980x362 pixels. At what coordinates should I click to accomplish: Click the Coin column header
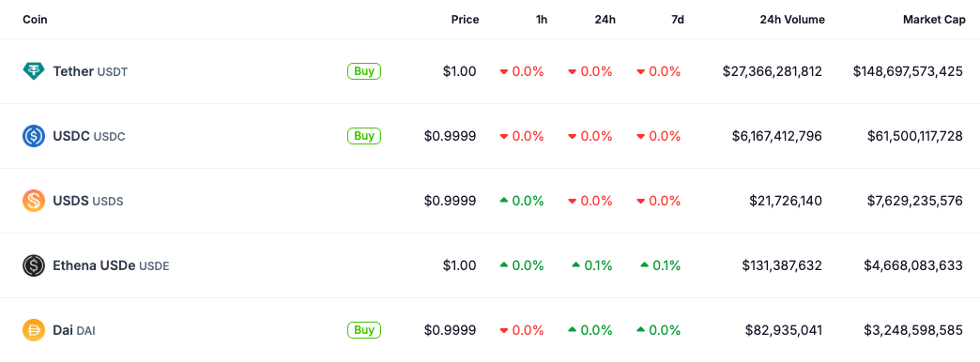click(x=35, y=20)
